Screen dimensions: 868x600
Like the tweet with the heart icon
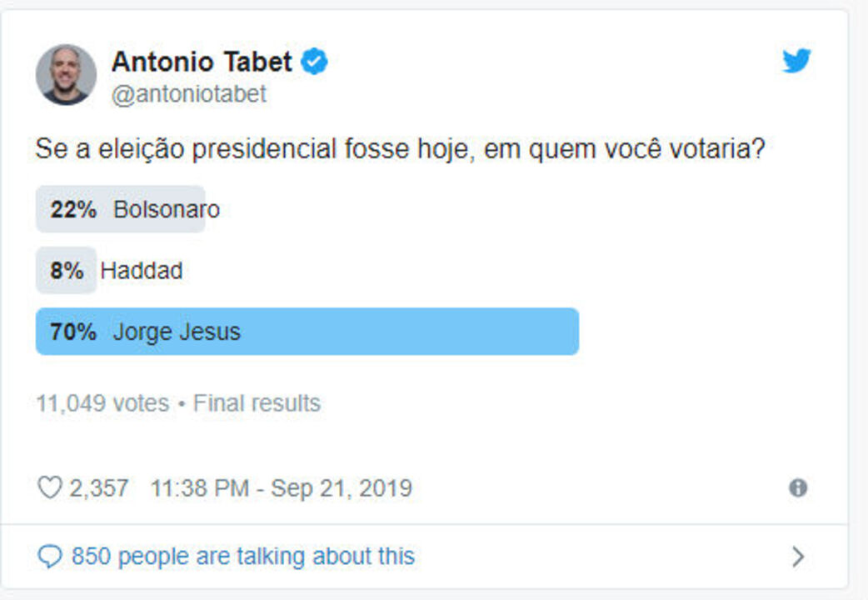pos(50,487)
